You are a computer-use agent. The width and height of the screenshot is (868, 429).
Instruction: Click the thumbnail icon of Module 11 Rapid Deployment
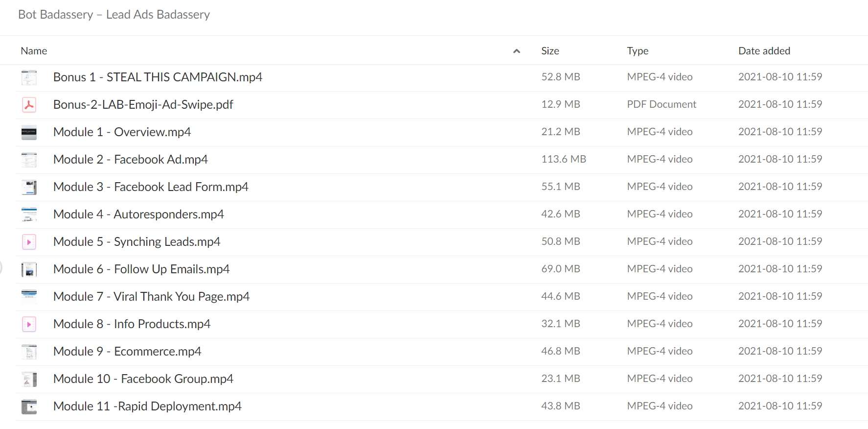click(x=29, y=406)
